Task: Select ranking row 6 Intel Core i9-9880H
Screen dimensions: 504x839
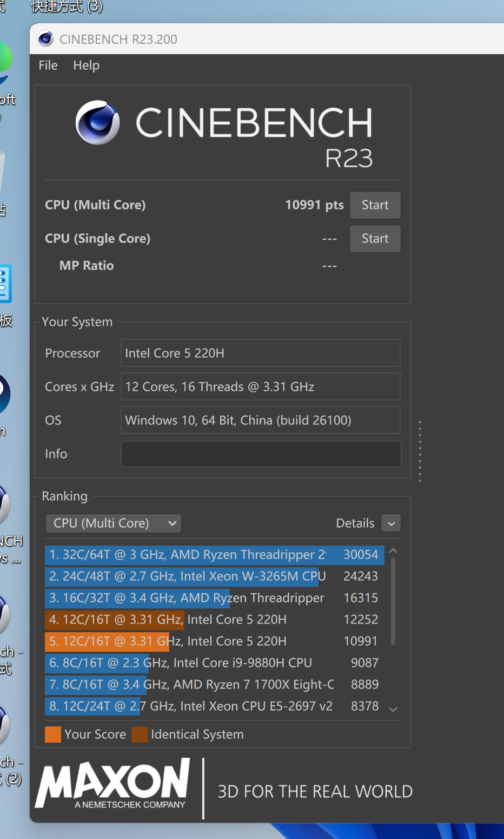Action: (215, 663)
